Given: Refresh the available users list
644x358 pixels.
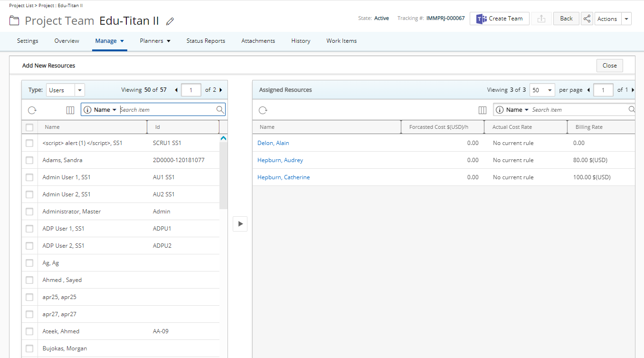Looking at the screenshot, I should (32, 110).
